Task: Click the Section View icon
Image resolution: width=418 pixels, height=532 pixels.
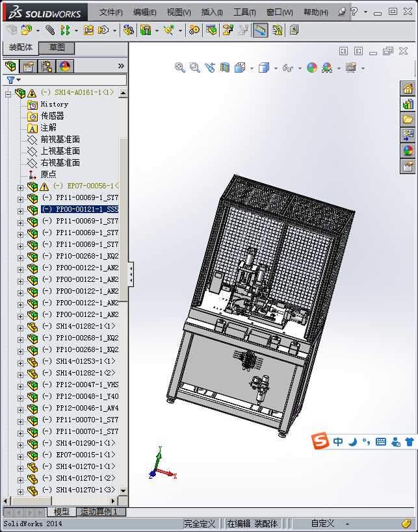Action: (x=225, y=68)
